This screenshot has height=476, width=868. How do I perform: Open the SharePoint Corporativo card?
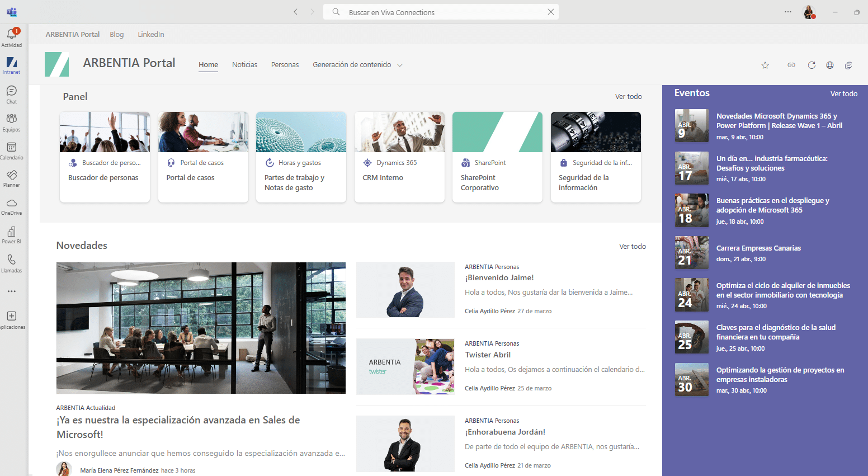point(497,157)
